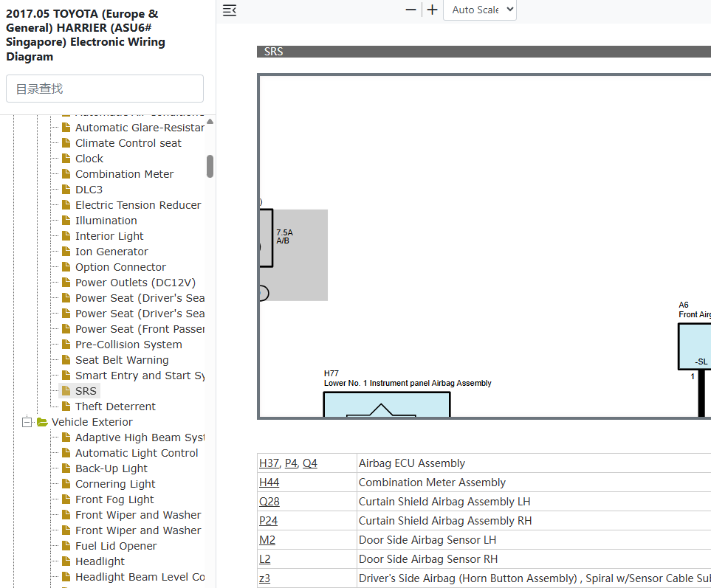Click the 7.5A A/B fuse label
The image size is (711, 588).
coord(284,237)
